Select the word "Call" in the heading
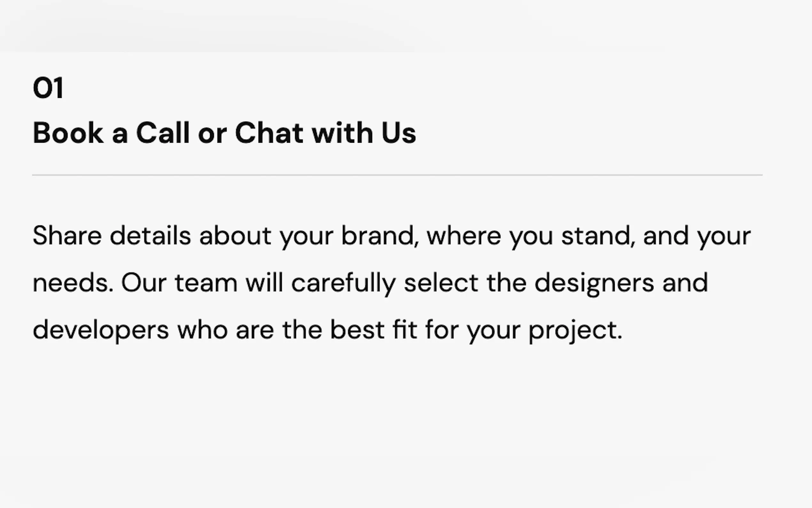812x508 pixels. pos(163,133)
